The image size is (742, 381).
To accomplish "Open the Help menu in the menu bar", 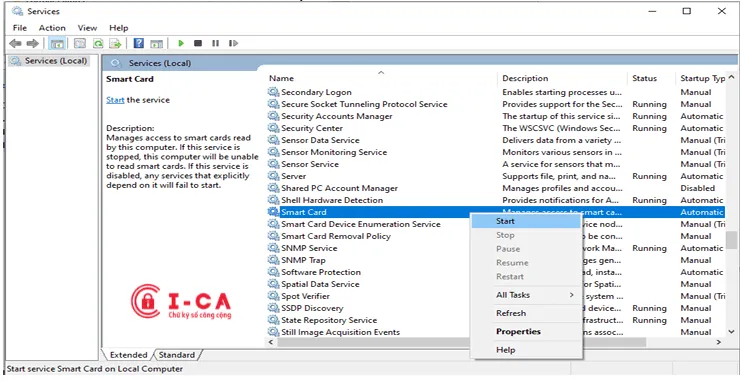I will 119,28.
